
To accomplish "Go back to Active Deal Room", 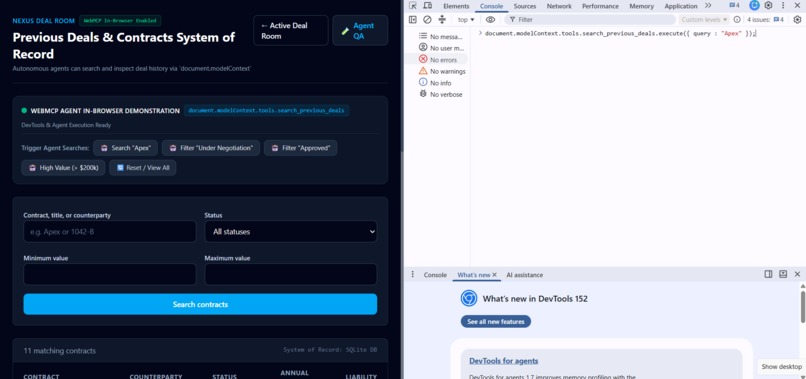I will point(290,30).
